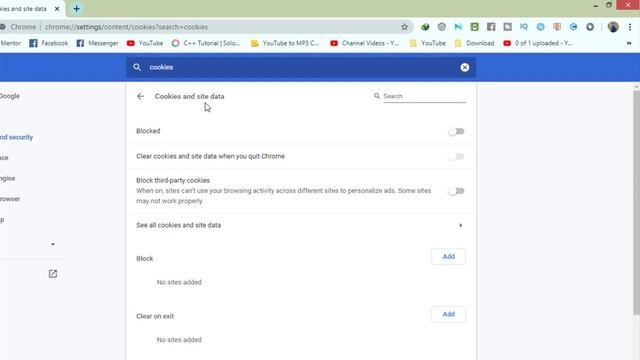Open the blue clock extension icon

[540, 27]
